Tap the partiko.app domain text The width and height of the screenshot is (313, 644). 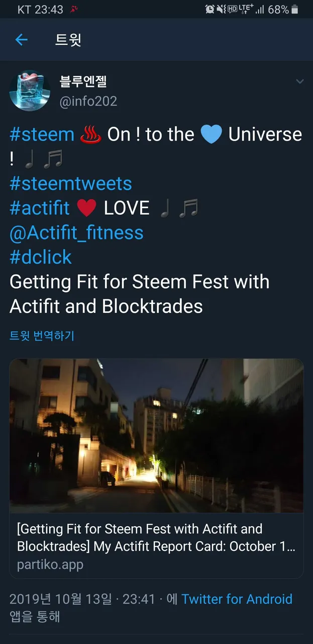(50, 565)
